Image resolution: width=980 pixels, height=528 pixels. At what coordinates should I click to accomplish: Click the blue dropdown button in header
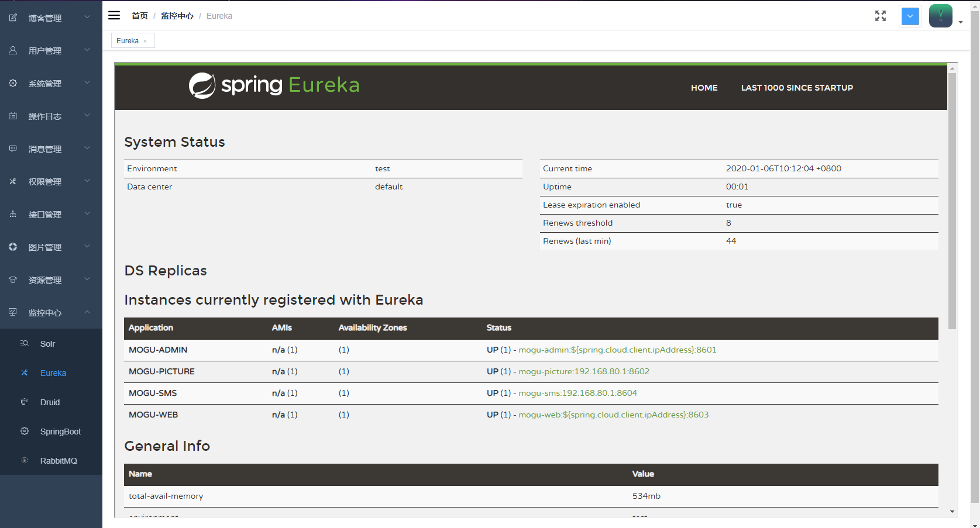[x=910, y=16]
